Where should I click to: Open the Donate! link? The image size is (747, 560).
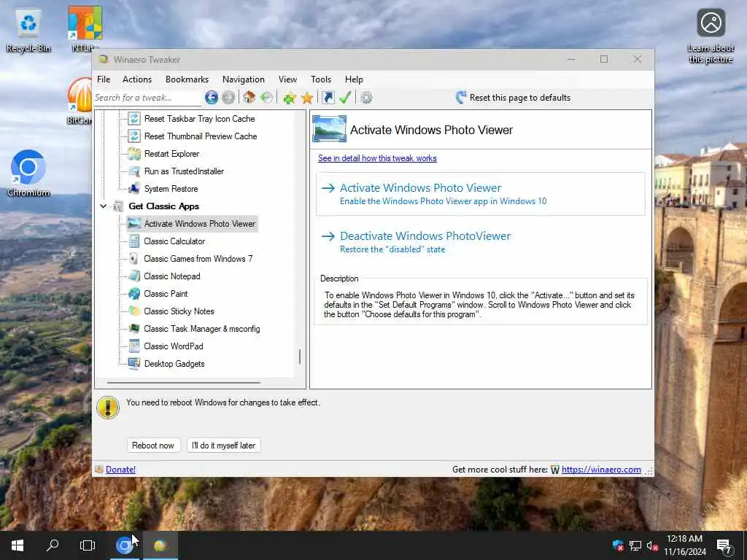click(x=120, y=470)
